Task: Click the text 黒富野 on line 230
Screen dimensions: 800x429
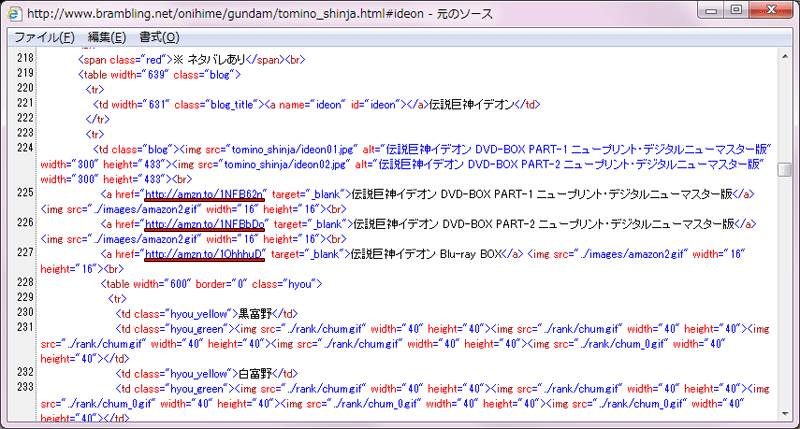Action: [x=255, y=314]
